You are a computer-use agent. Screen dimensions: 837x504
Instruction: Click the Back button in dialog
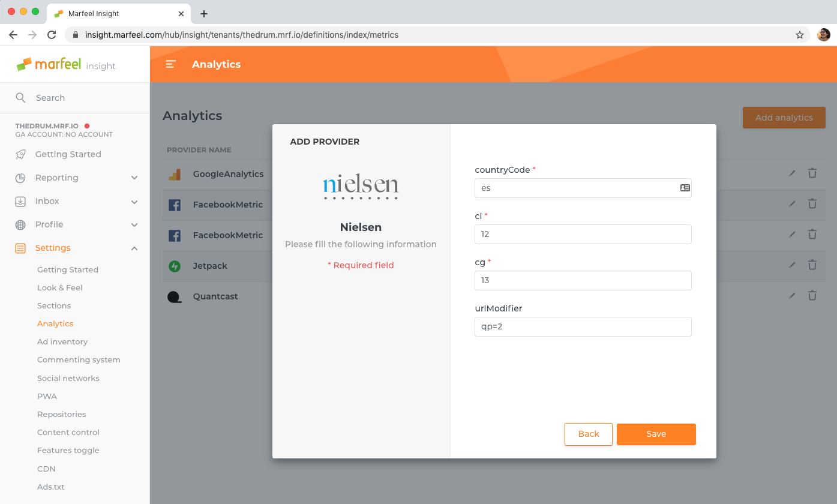click(x=589, y=434)
